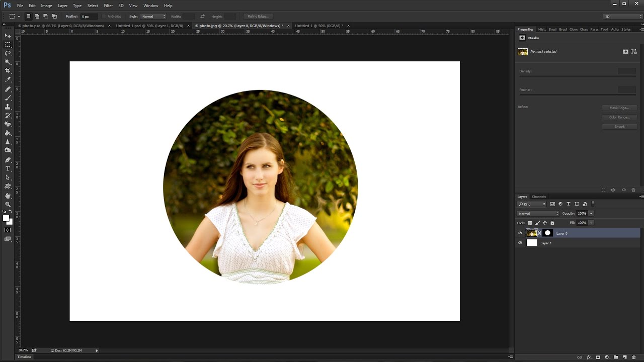Click the Mask Edge button
Screen dimensions: 644x362
coord(619,108)
